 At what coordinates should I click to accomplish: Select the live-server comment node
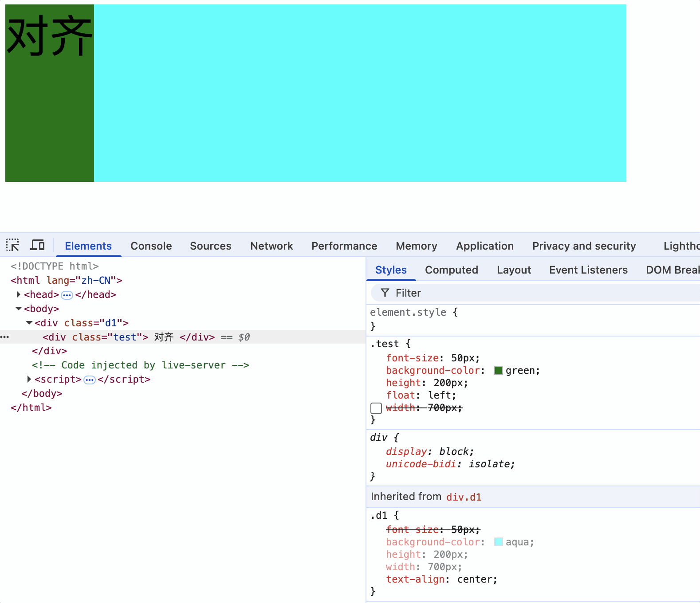click(141, 365)
